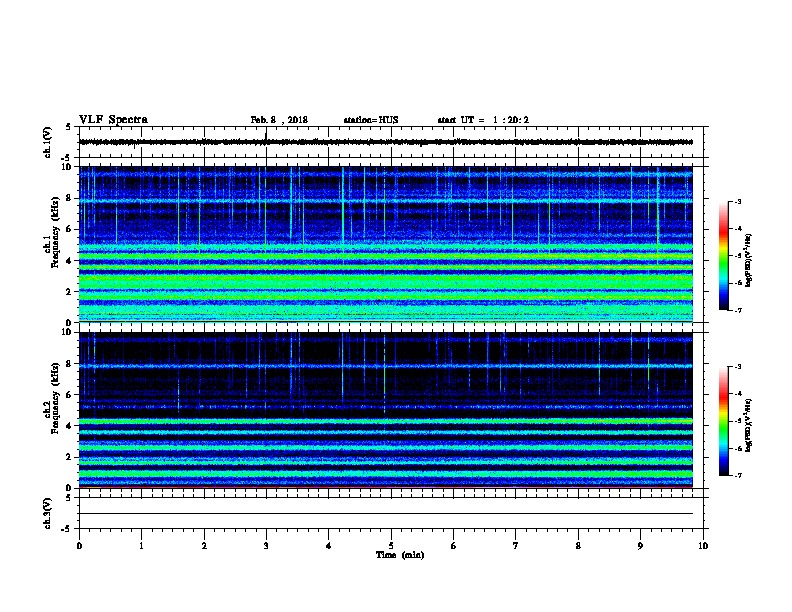Image resolution: width=792 pixels, height=612 pixels.
Task: Click the "VLF Spectra" plot title
Action: pyautogui.click(x=113, y=120)
